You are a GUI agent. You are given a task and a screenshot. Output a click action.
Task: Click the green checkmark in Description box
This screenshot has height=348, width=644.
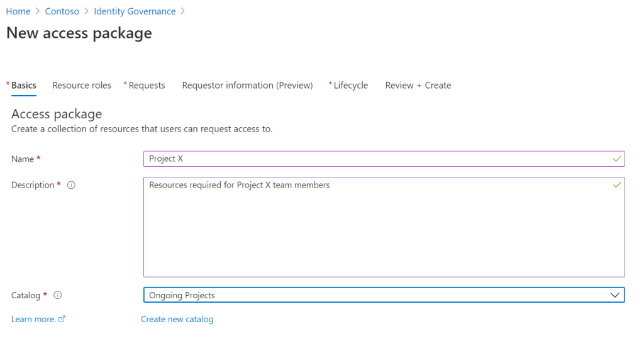click(x=617, y=185)
